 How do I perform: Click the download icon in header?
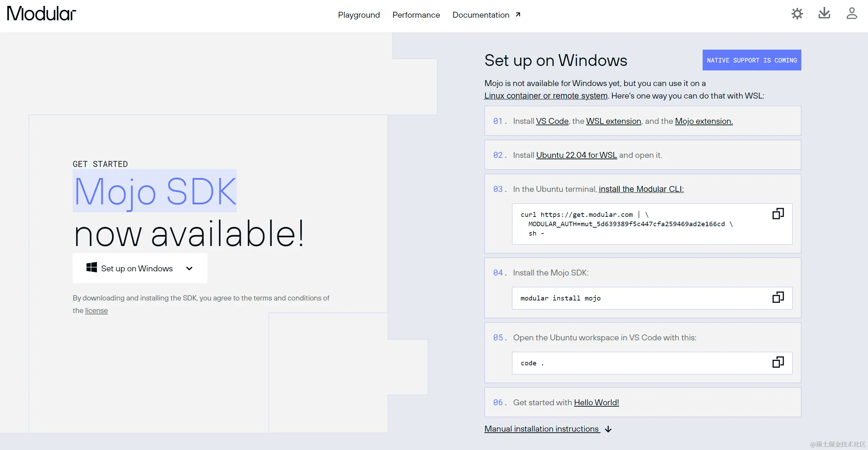coord(824,14)
